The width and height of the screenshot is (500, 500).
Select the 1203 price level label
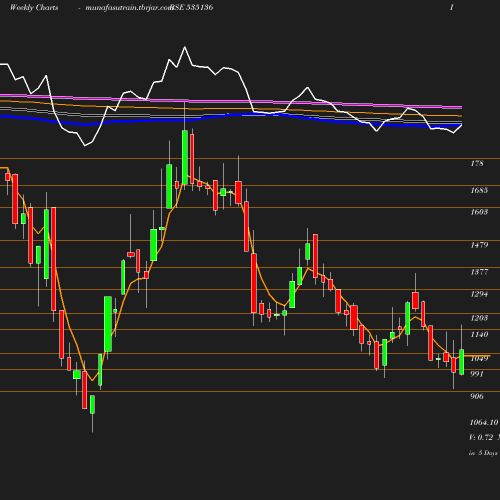[479, 318]
